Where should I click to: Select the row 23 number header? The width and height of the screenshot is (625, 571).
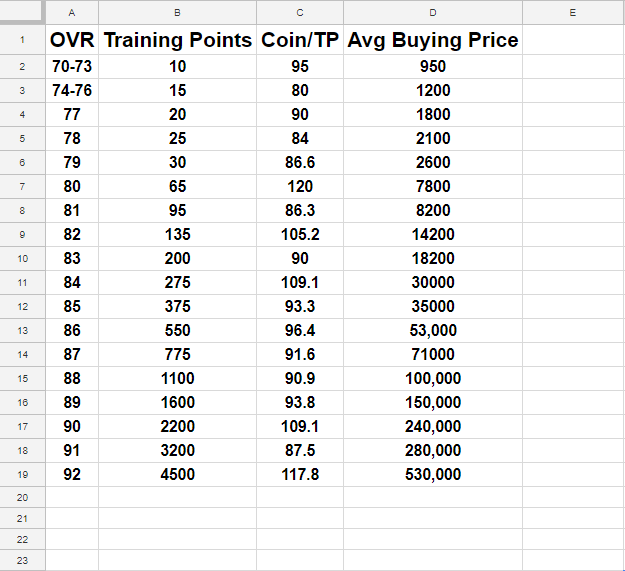click(x=22, y=561)
